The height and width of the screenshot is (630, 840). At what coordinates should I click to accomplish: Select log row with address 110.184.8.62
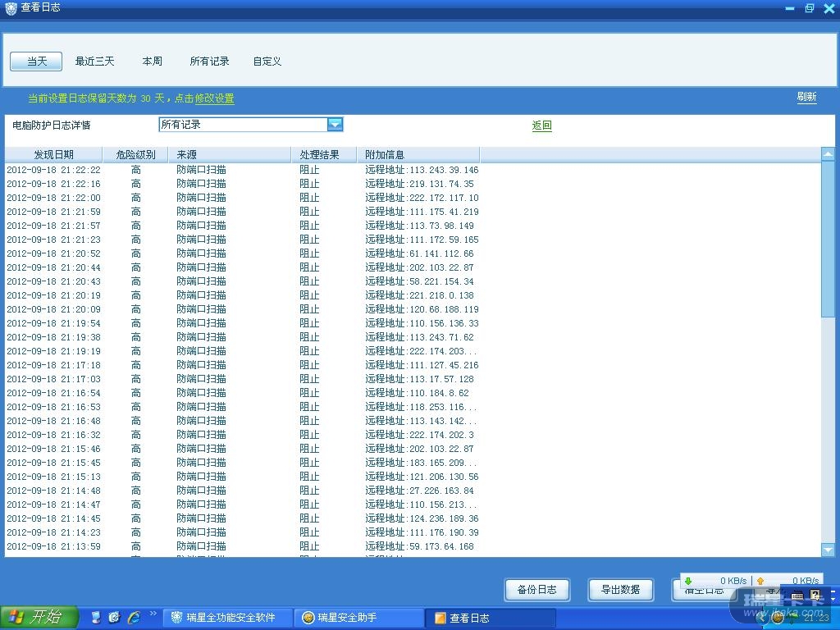(413, 393)
